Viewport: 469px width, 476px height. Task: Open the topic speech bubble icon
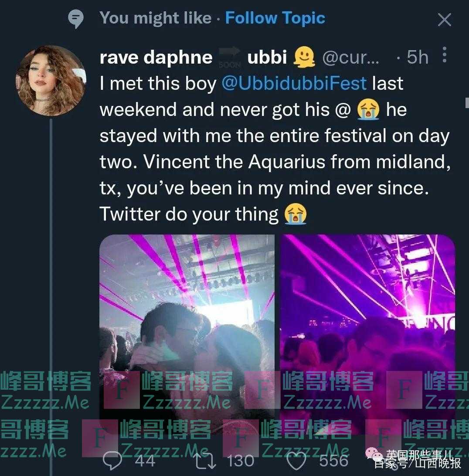pyautogui.click(x=75, y=19)
